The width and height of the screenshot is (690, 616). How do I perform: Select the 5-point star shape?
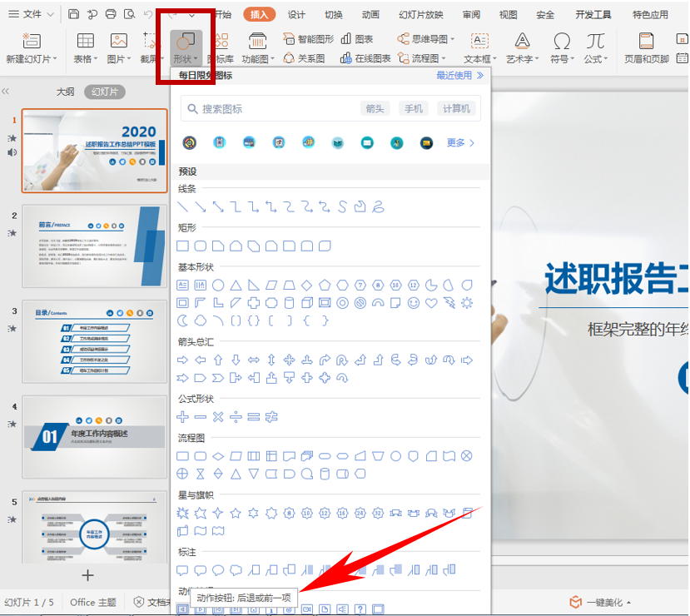(x=236, y=513)
